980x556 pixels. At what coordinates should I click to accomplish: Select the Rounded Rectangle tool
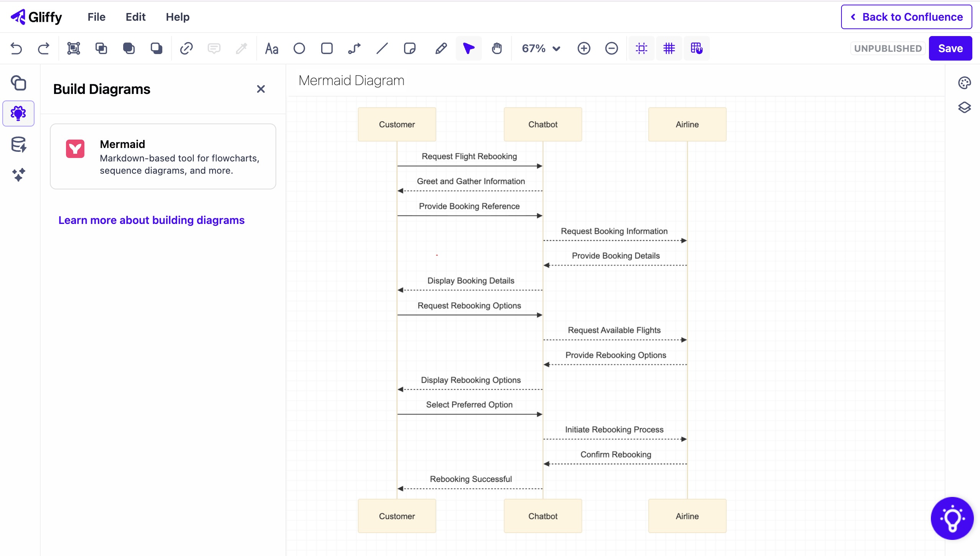pos(327,48)
